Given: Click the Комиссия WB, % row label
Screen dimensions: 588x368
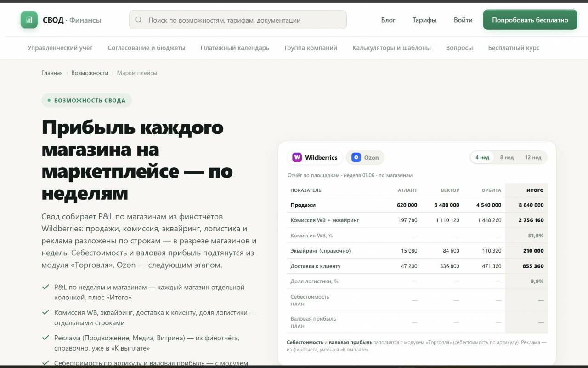Looking at the screenshot, I should point(311,235).
